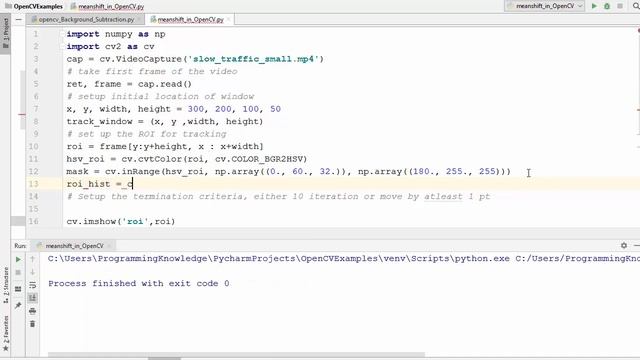Pin the Run tab
The height and width of the screenshot is (360, 640).
click(18, 305)
